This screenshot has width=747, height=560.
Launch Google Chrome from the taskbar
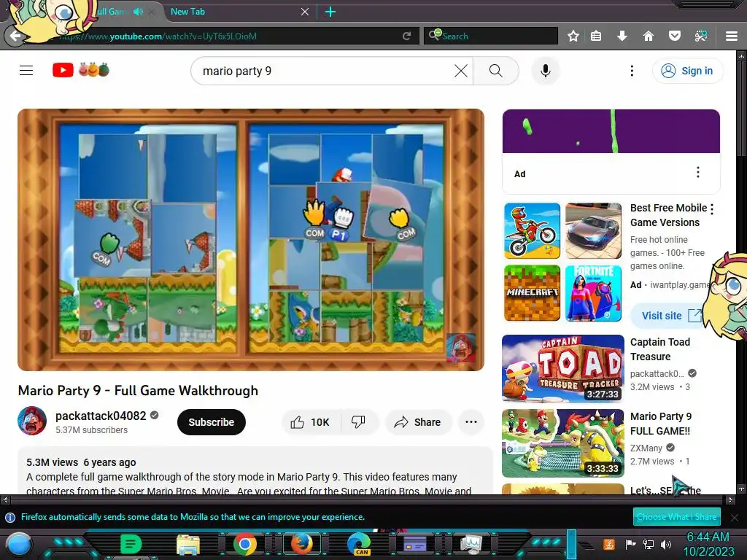click(244, 544)
